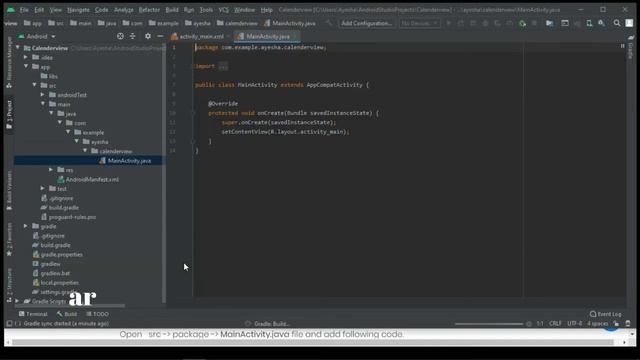
Task: Click the UTF-8 encoding indicator
Action: 575,324
